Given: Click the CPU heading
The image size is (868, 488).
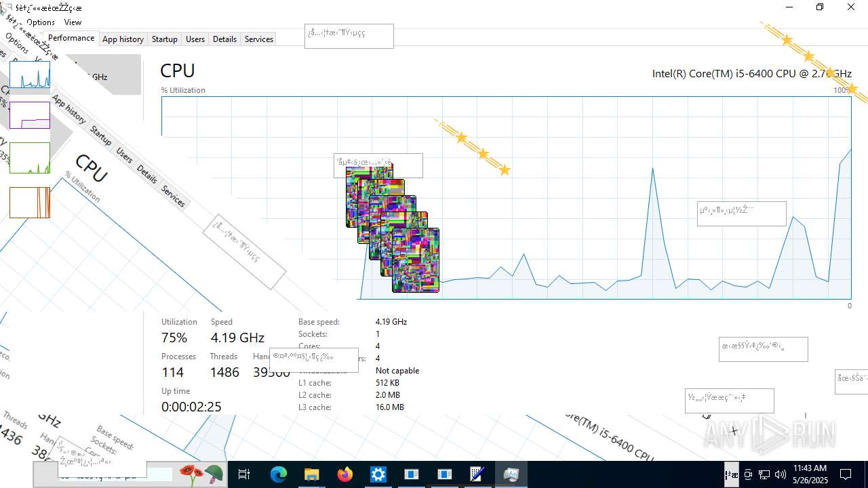Looking at the screenshot, I should pyautogui.click(x=178, y=70).
